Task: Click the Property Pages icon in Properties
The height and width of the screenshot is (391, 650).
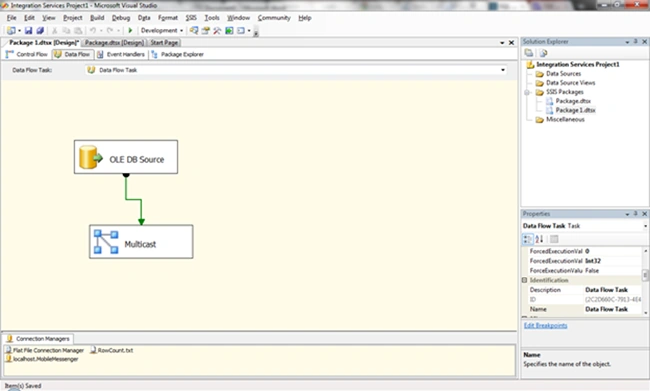Action: tap(554, 239)
